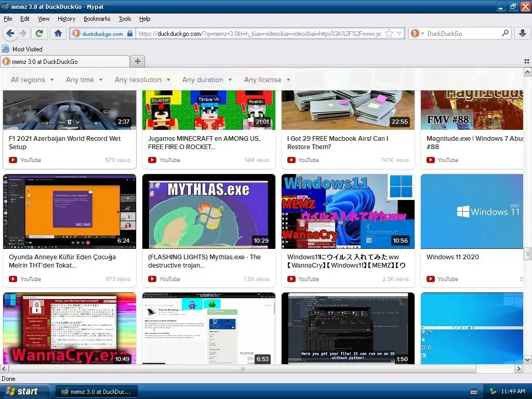Image resolution: width=532 pixels, height=399 pixels.
Task: Click YouTube icon under Mythlas.exe video
Action: tap(152, 279)
